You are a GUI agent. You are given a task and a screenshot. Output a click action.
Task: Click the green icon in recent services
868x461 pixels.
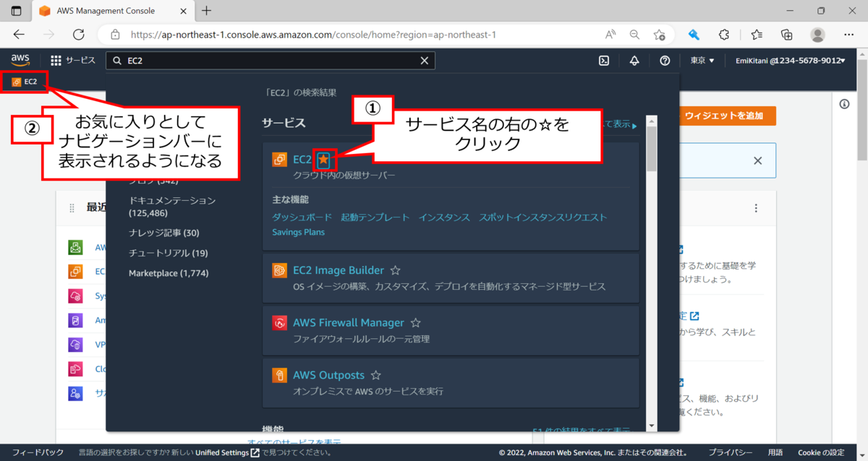click(76, 248)
